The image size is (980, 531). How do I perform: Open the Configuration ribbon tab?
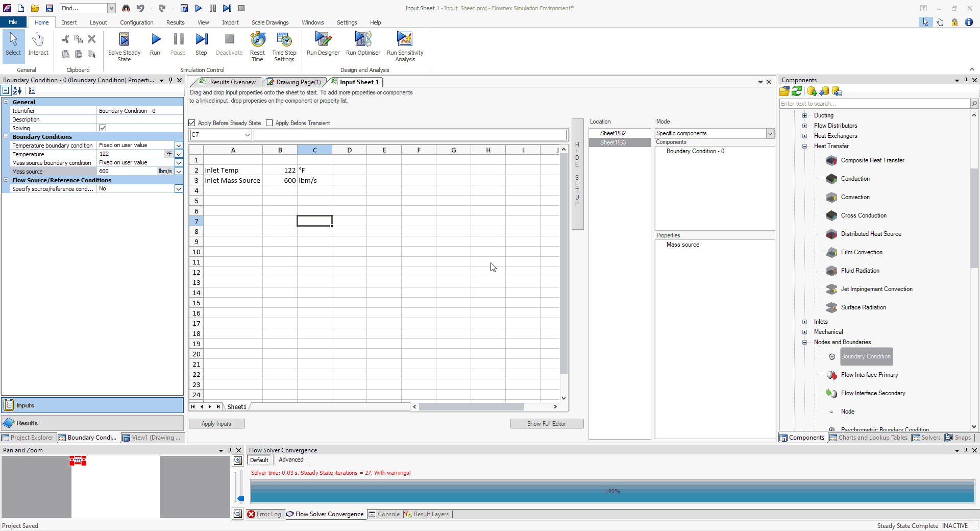(x=136, y=22)
